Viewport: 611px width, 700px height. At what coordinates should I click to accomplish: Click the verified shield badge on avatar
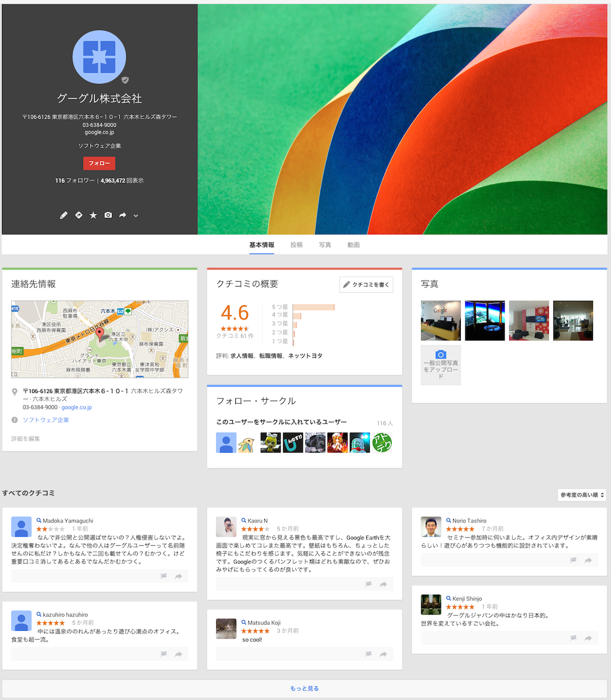coord(125,80)
